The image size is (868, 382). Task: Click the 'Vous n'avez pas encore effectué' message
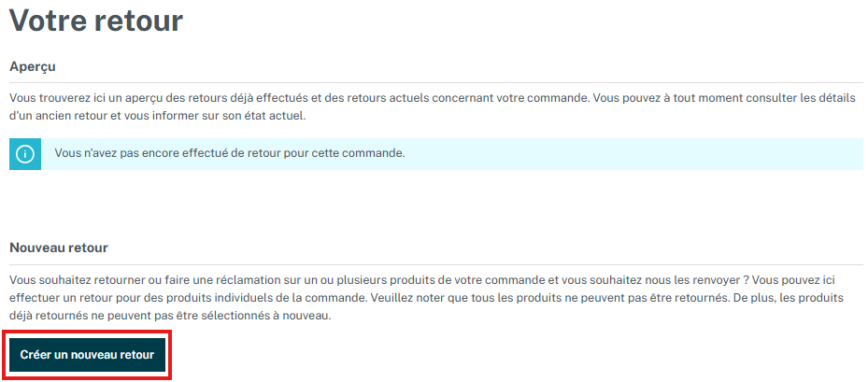[229, 153]
